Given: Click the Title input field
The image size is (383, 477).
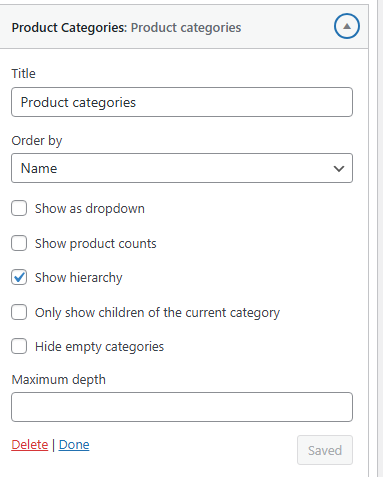Looking at the screenshot, I should 182,102.
